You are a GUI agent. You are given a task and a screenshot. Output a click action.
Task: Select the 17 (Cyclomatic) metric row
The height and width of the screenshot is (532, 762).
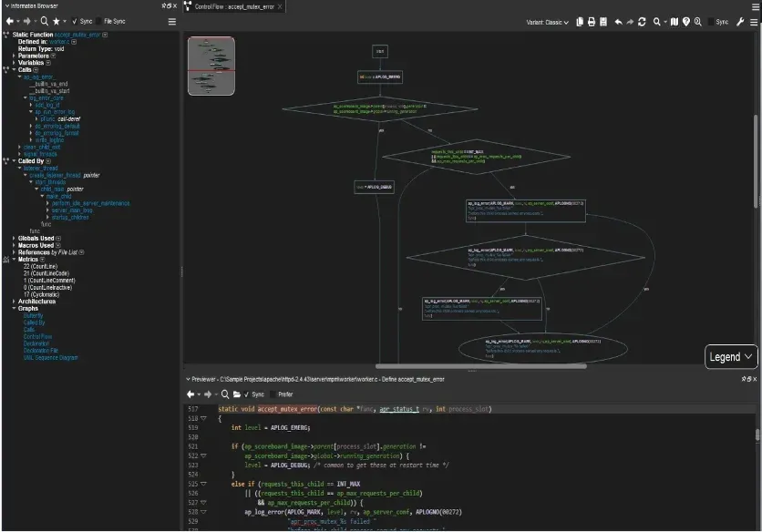41,294
